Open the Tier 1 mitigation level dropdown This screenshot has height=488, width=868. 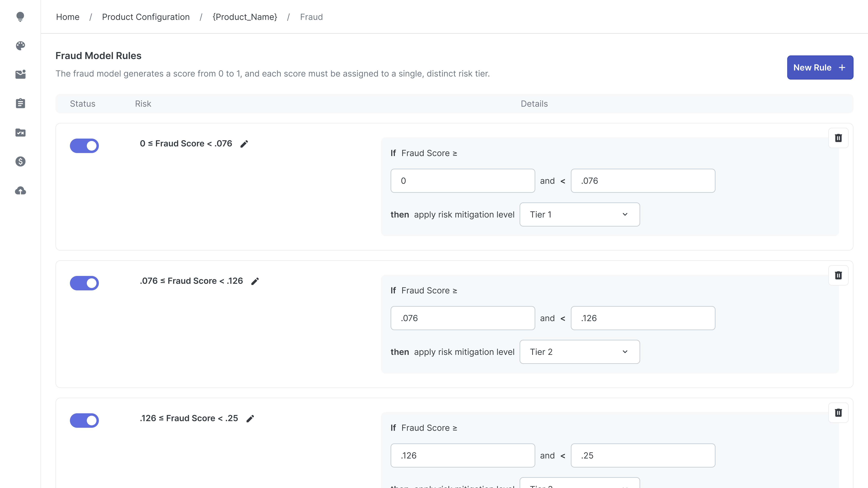[x=579, y=214]
